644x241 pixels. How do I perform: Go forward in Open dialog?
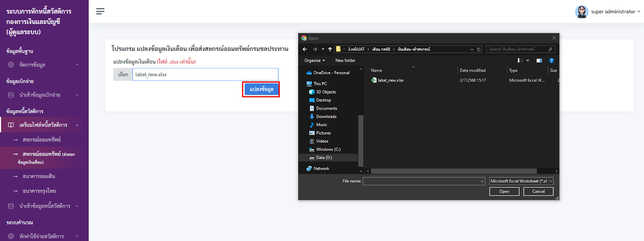pos(315,49)
